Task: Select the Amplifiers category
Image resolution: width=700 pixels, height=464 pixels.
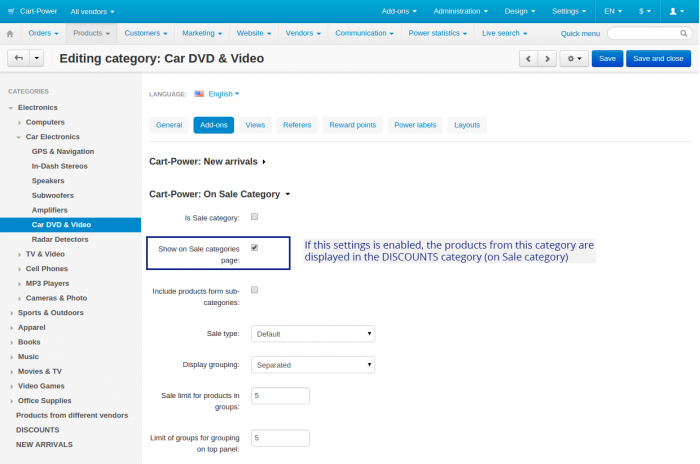Action: [50, 210]
